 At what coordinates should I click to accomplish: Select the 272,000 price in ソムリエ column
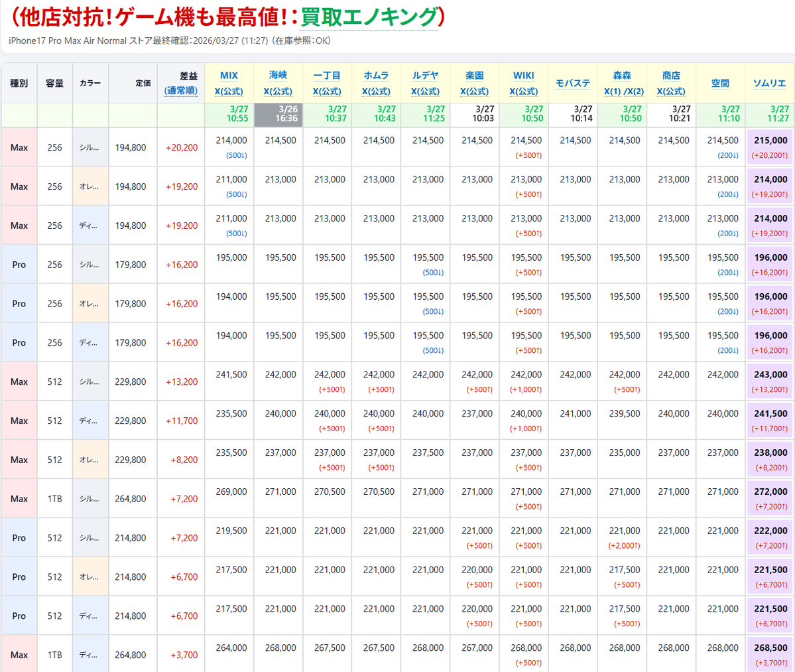click(x=770, y=492)
